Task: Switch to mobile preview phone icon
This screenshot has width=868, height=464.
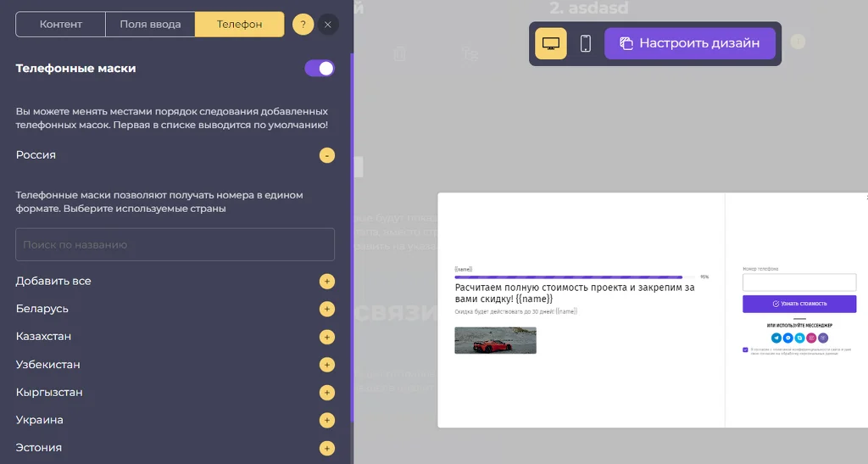Action: (585, 43)
